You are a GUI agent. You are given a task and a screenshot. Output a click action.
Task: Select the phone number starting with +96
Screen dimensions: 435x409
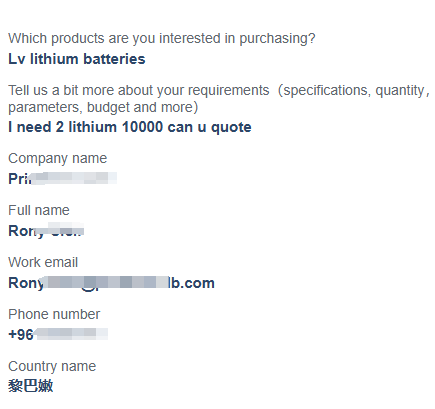58,334
